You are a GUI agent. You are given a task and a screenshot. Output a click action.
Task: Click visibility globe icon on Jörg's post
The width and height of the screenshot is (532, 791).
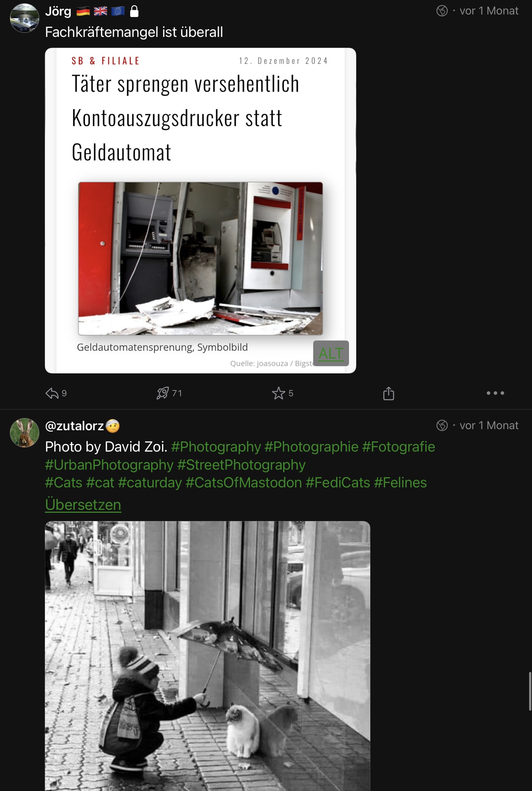pos(442,11)
